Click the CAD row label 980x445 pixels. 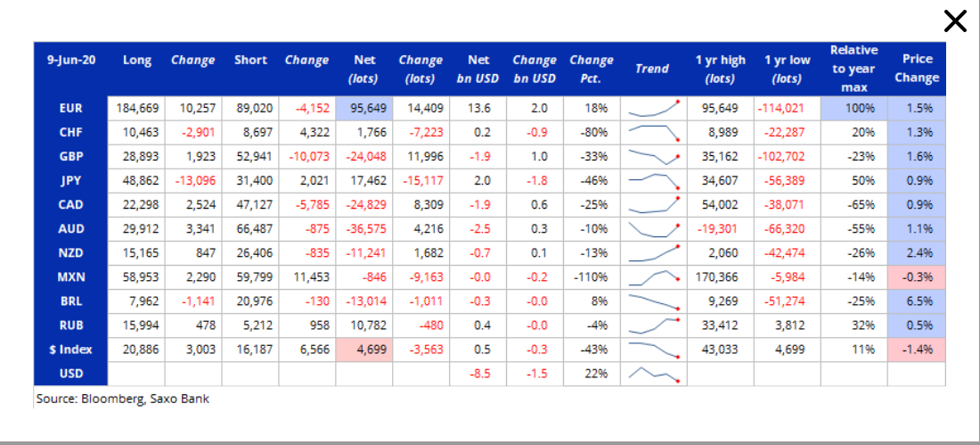pyautogui.click(x=71, y=204)
